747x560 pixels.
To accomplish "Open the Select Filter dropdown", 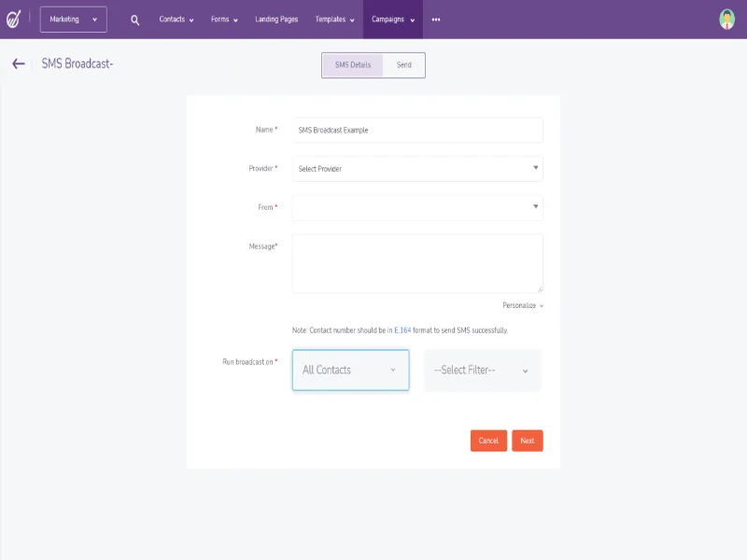I will (x=482, y=371).
